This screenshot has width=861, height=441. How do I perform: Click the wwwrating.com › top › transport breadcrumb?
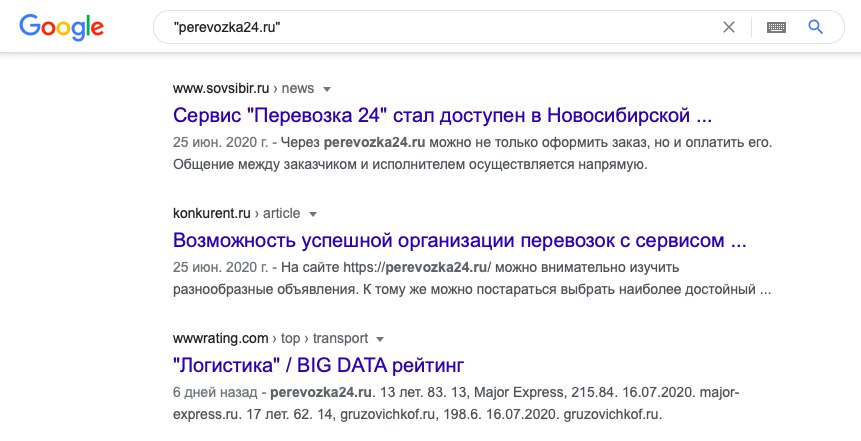pyautogui.click(x=270, y=339)
